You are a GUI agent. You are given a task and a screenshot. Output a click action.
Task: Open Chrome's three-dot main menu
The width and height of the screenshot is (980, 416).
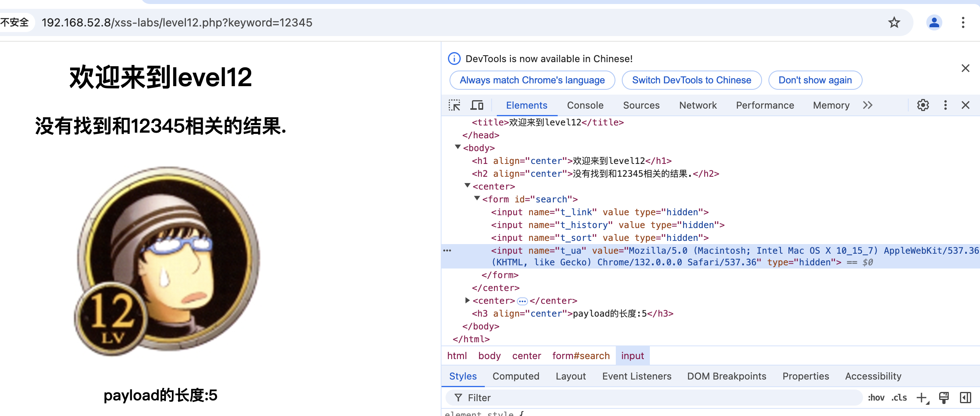963,22
